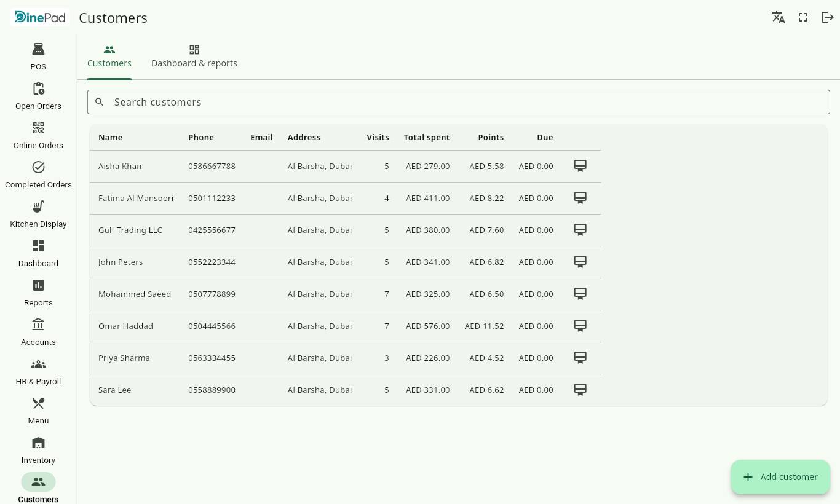Viewport: 840px width, 504px height.
Task: Click register icon in Fatima Al Mansoori row
Action: pos(580,198)
